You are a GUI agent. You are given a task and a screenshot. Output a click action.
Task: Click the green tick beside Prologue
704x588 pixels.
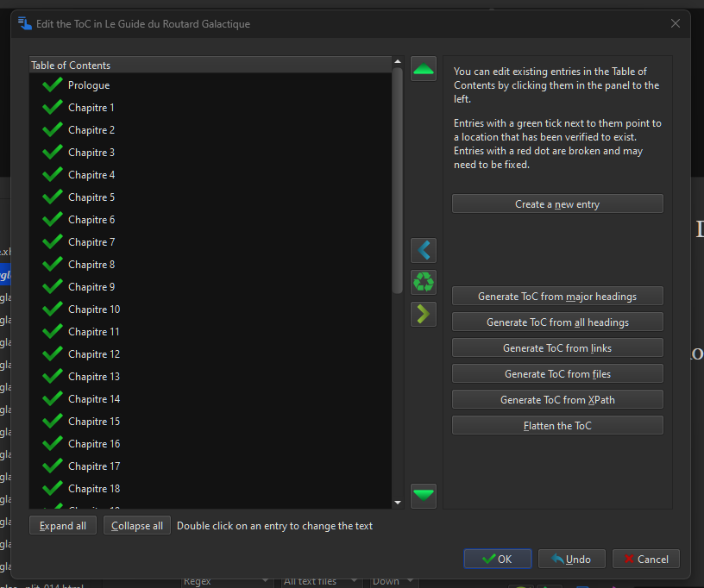coord(53,84)
